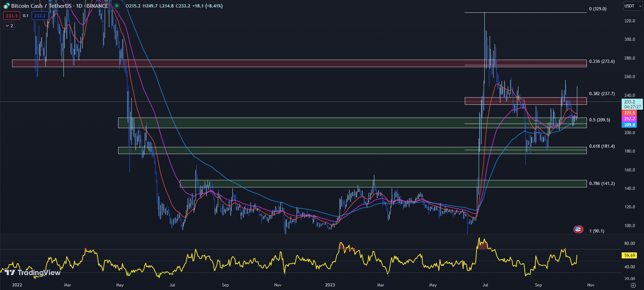Select the 0.618 (181.4) Fibonacci label
Image resolution: width=644 pixels, height=290 pixels.
click(602, 146)
